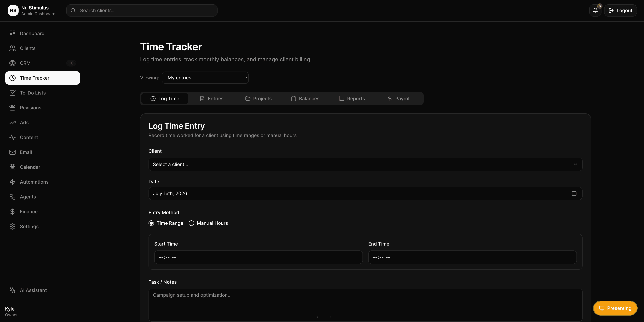Switch to the Payroll tab
The width and height of the screenshot is (644, 322).
399,99
